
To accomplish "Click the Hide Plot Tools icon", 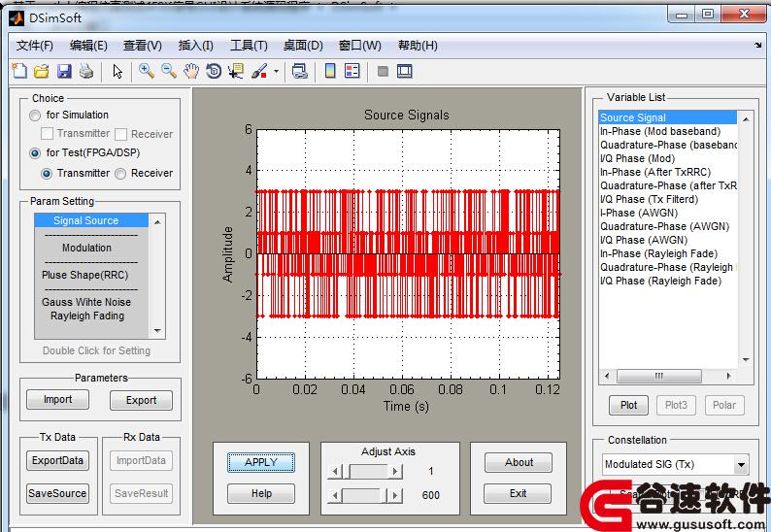I will point(383,71).
